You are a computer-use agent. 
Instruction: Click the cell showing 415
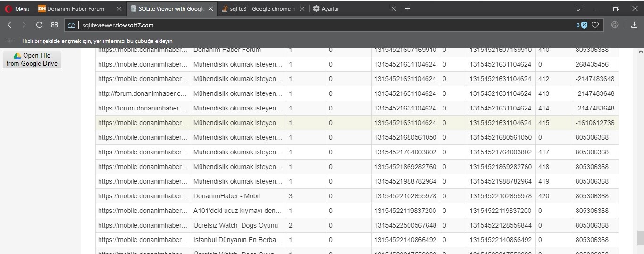554,123
